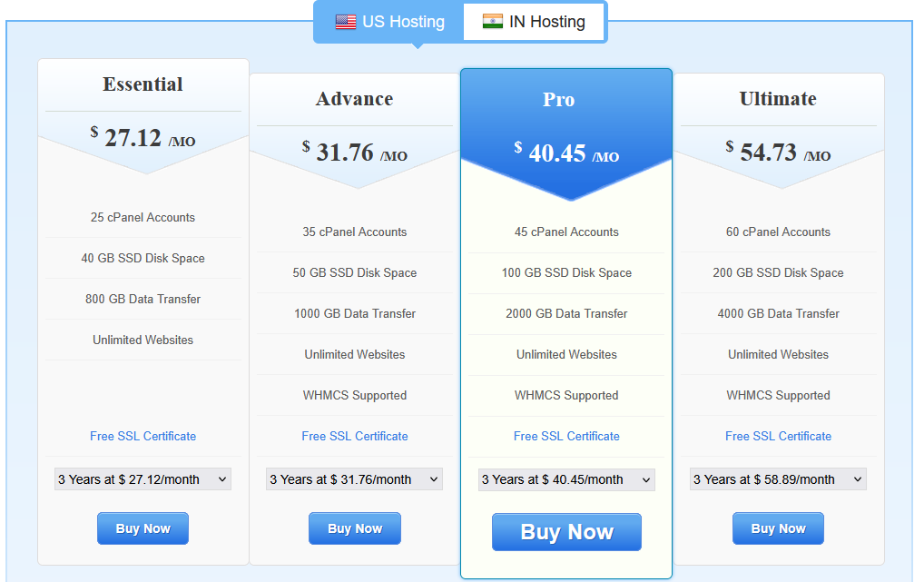Expand the Ultimate plan billing term dropdown
The height and width of the screenshot is (582, 924).
pos(778,479)
